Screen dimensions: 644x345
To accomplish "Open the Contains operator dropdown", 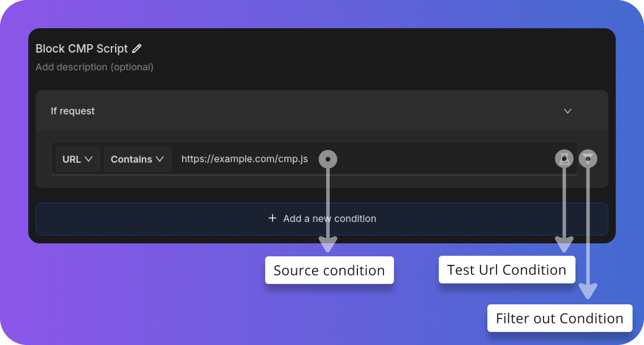I will point(137,159).
